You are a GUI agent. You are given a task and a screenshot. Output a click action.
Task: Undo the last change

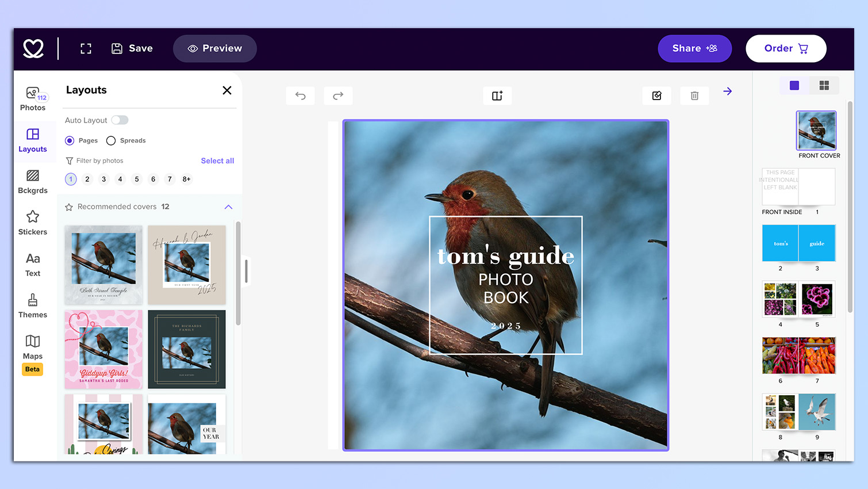[x=300, y=95]
